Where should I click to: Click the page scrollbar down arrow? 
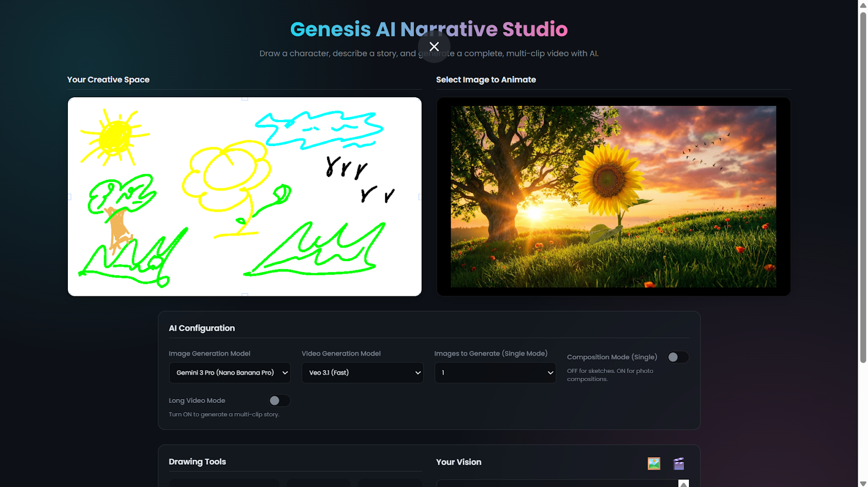[863, 483]
